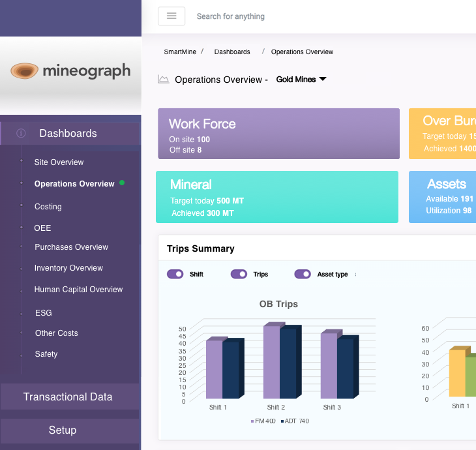Select Costing from the sidebar menu

coord(48,206)
